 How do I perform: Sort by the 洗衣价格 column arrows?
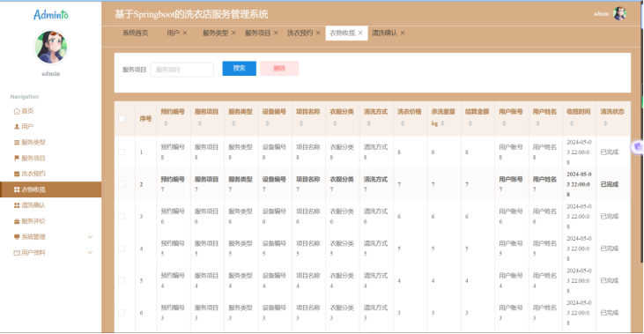pyautogui.click(x=403, y=123)
